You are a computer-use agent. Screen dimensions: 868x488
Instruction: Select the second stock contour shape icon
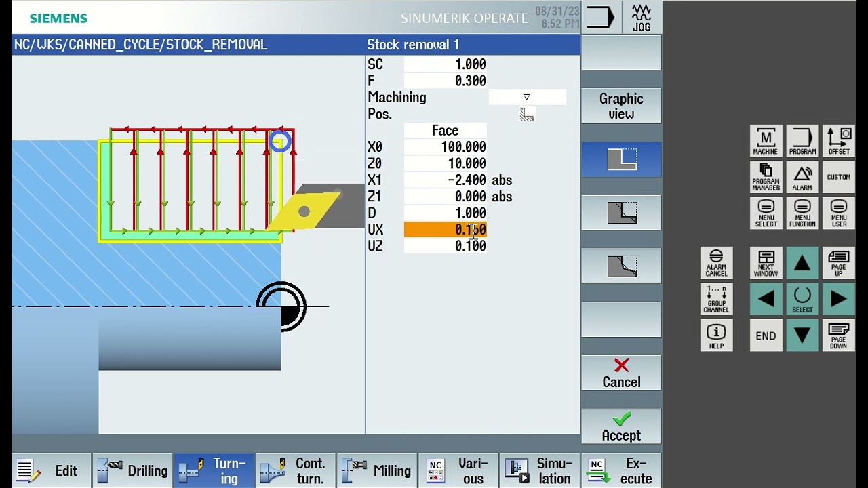[x=621, y=213]
